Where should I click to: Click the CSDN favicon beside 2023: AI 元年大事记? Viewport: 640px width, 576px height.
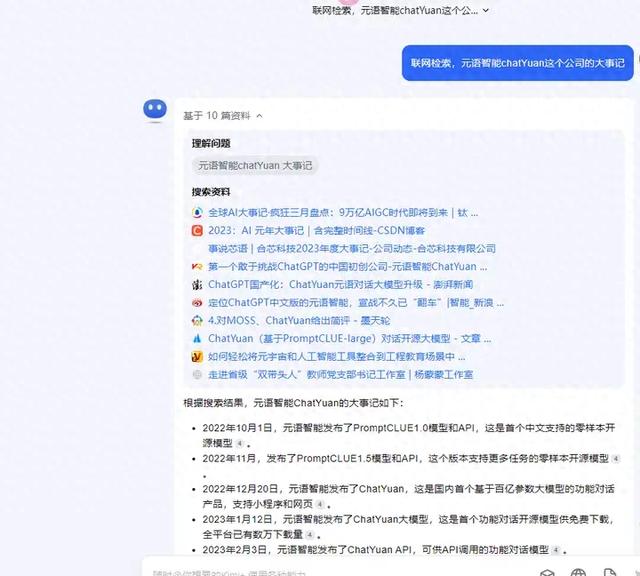pyautogui.click(x=197, y=231)
